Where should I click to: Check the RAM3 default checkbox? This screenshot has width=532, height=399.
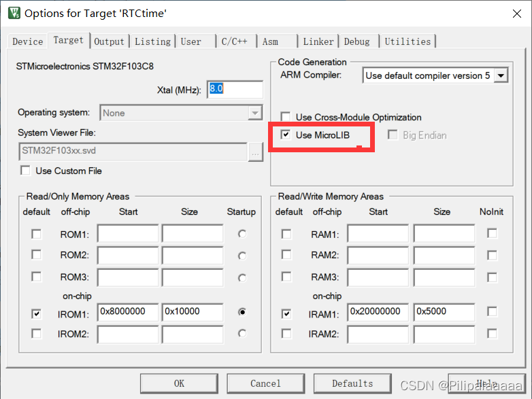point(286,277)
